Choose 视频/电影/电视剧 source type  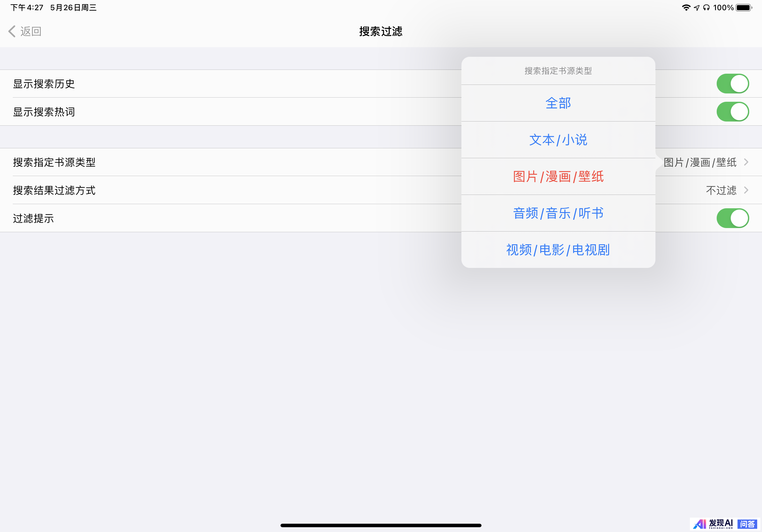(x=558, y=250)
